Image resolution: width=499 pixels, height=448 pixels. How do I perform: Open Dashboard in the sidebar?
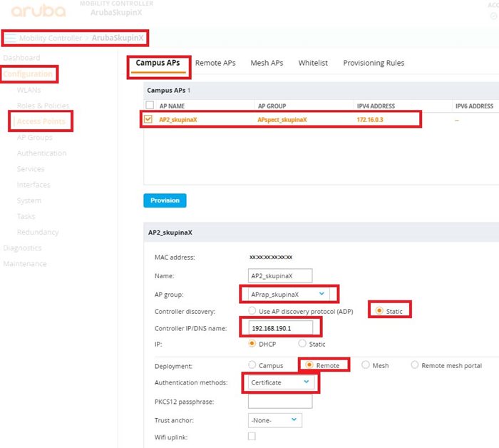click(x=21, y=58)
